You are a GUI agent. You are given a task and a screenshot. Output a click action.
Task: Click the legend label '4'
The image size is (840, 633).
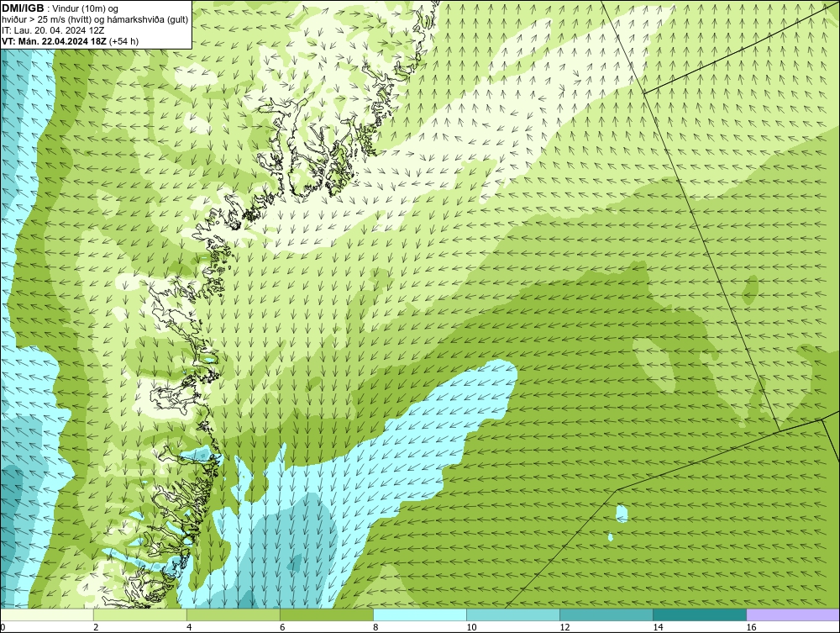click(x=189, y=628)
